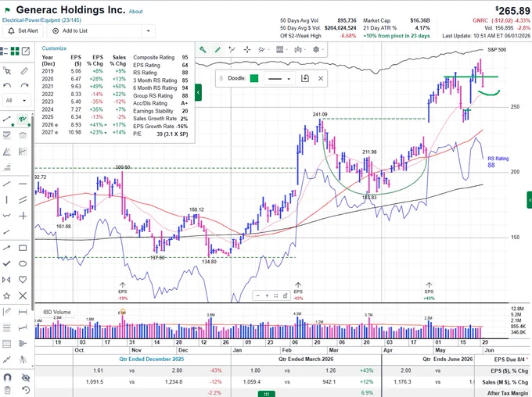
Task: Click the RS Rating 88 line label
Action: tap(498, 162)
